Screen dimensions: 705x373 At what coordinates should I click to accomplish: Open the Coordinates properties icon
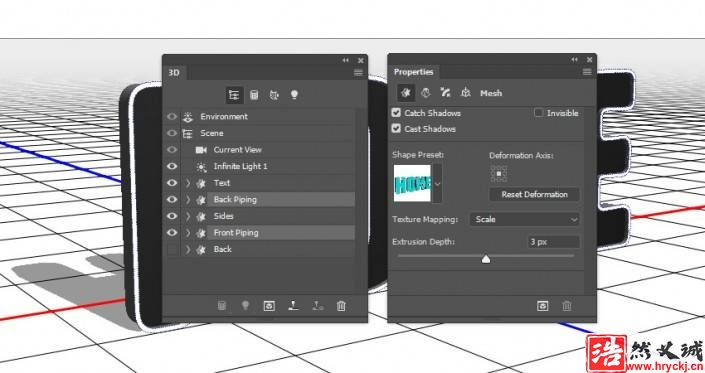tap(466, 93)
